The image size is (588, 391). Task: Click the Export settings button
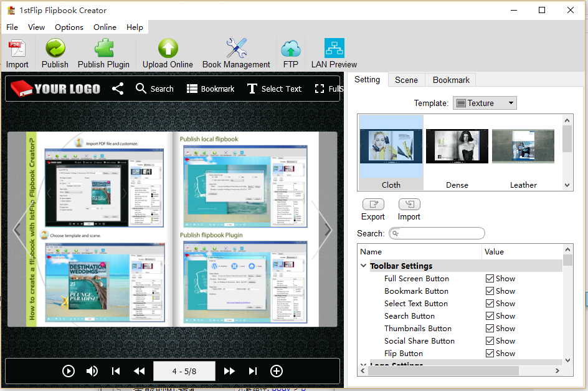[x=373, y=205]
